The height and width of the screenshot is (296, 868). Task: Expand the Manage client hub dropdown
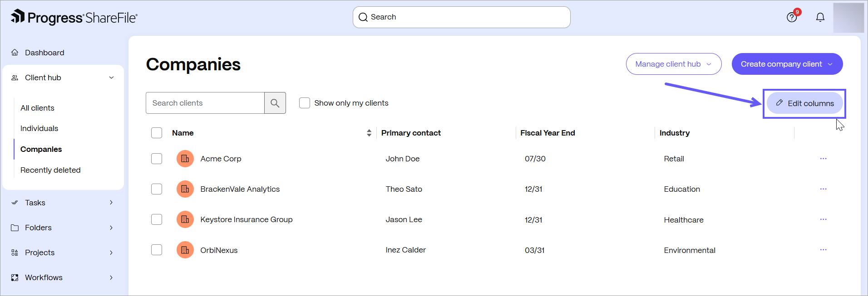pyautogui.click(x=674, y=64)
